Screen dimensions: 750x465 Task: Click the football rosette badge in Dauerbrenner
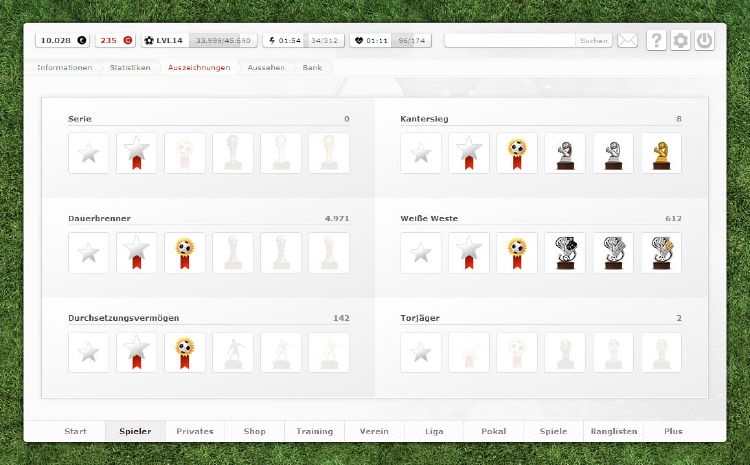185,253
